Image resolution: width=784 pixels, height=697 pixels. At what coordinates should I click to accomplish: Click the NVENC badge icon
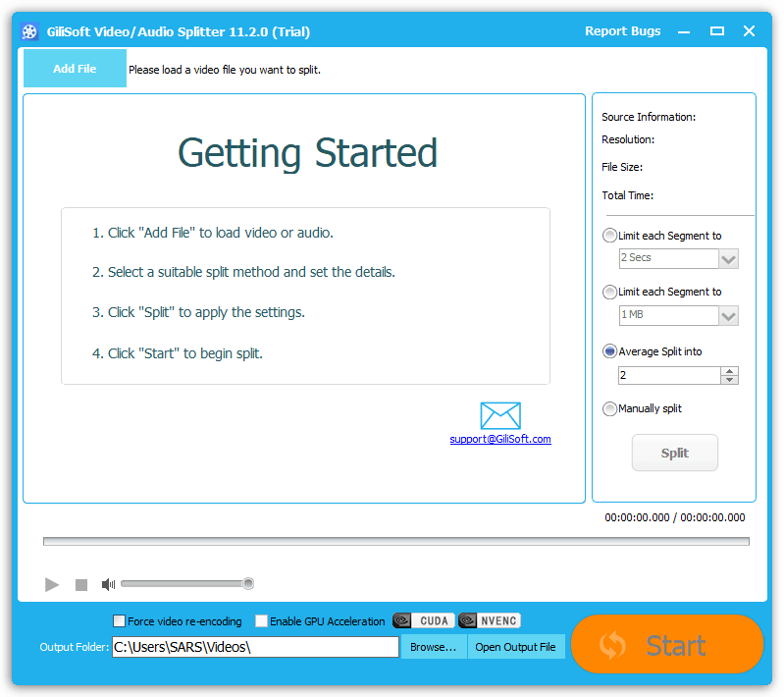click(x=489, y=620)
